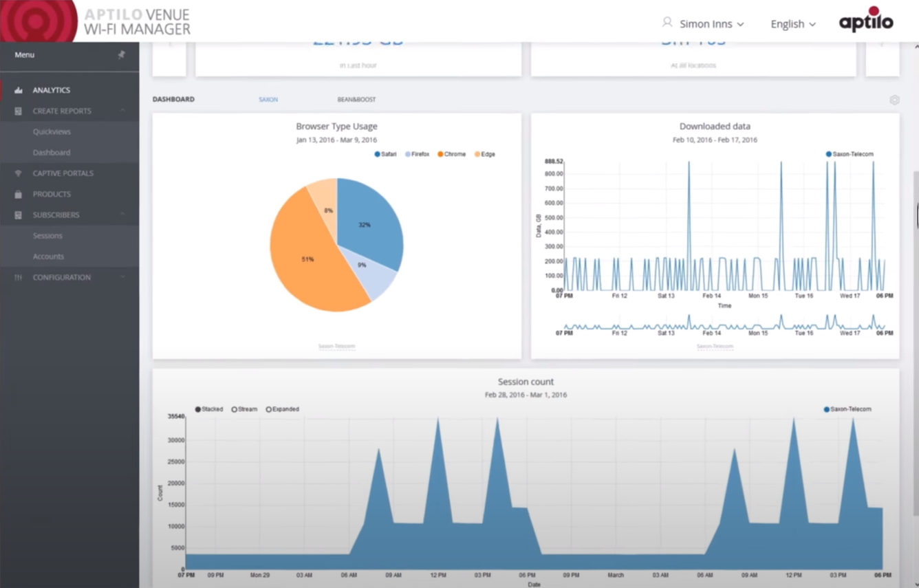Open the English language dropdown
The height and width of the screenshot is (588, 919).
click(x=792, y=24)
